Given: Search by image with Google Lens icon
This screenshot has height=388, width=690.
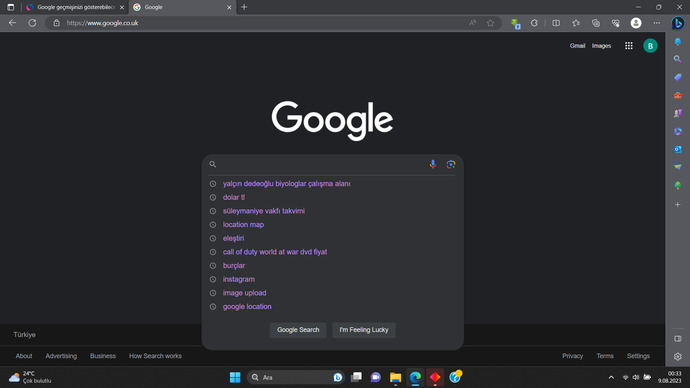Looking at the screenshot, I should pyautogui.click(x=451, y=164).
